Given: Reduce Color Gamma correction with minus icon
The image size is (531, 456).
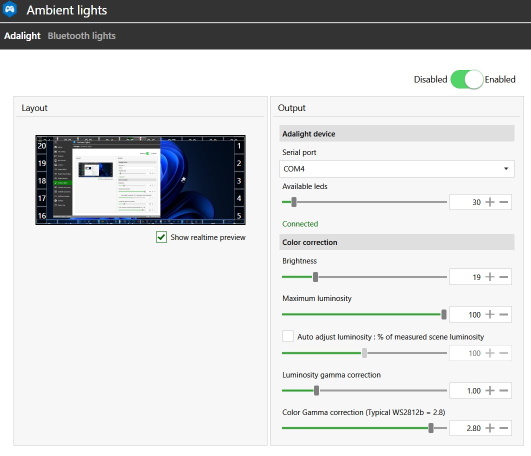Looking at the screenshot, I should (x=504, y=428).
